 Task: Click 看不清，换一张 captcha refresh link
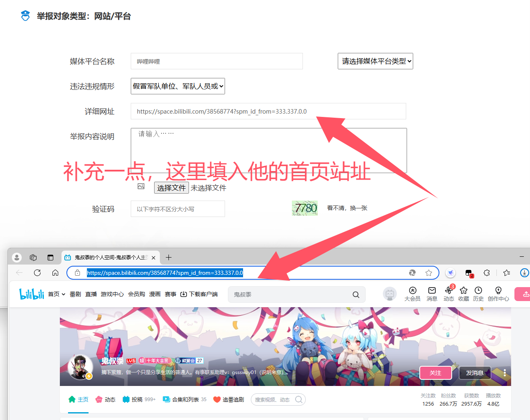[x=347, y=208]
